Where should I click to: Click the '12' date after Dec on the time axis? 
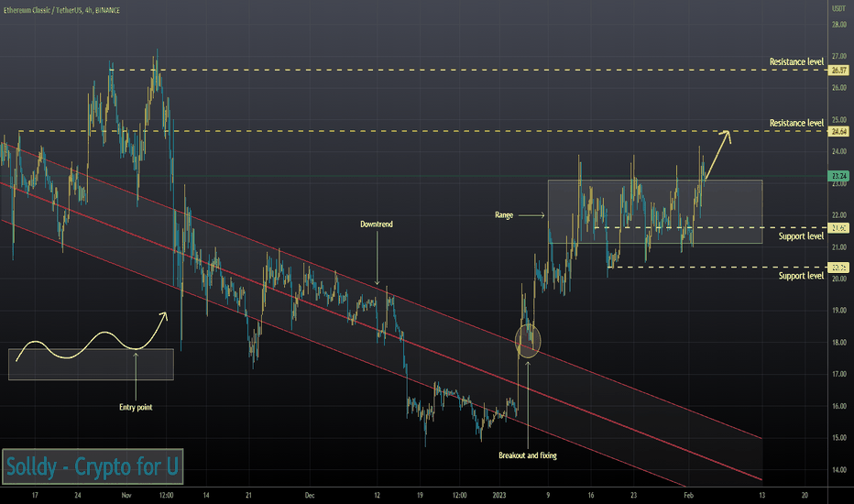pos(377,495)
